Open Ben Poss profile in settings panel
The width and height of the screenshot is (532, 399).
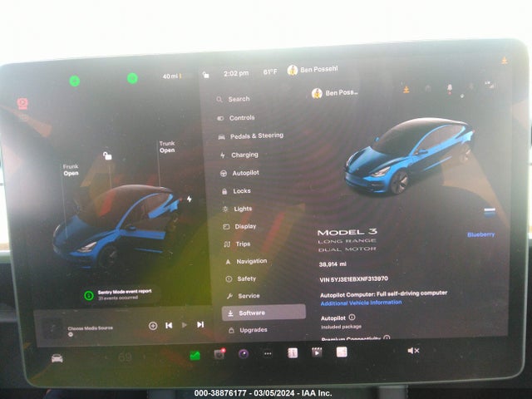(334, 92)
